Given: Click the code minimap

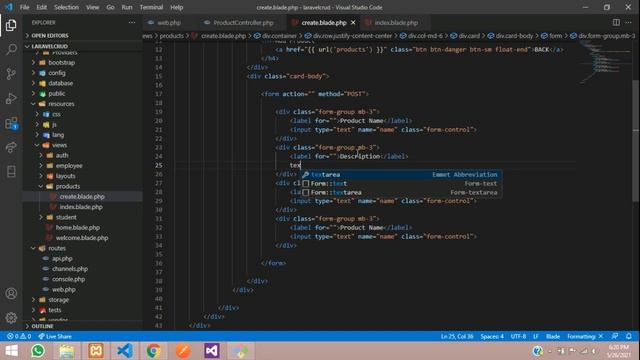Looking at the screenshot, I should (604, 62).
